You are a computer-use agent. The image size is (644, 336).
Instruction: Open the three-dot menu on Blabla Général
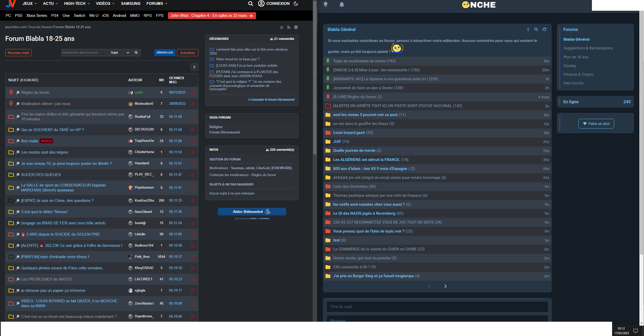(x=528, y=29)
